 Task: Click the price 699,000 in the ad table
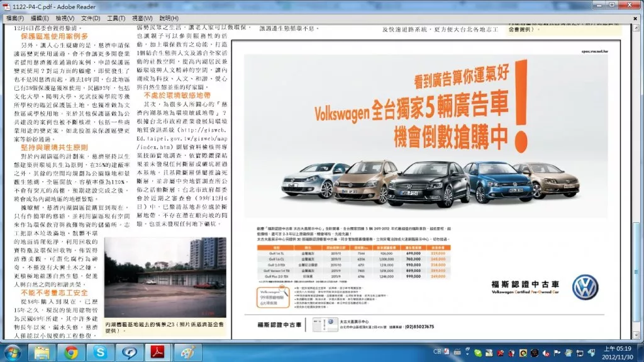pyautogui.click(x=413, y=253)
